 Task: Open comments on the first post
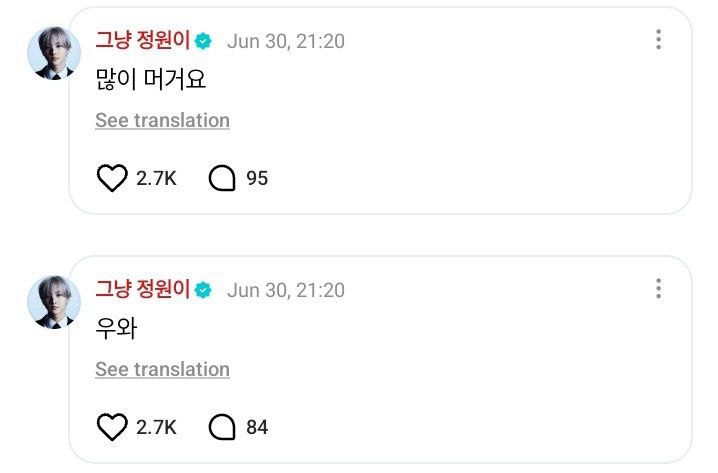tap(222, 178)
